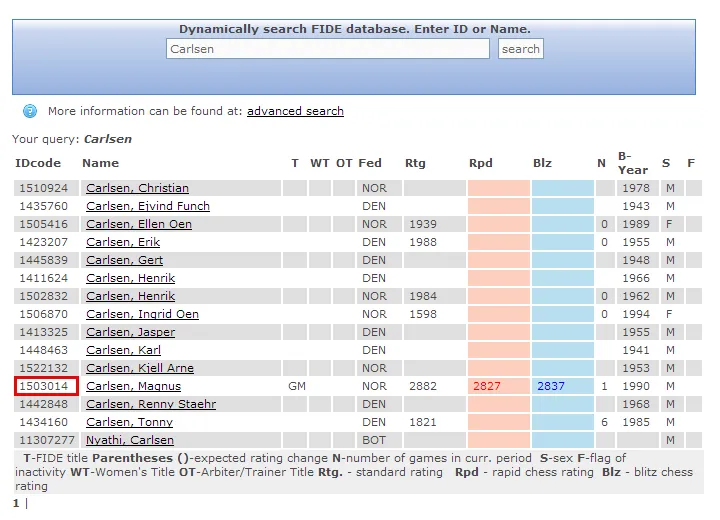Screen dimensions: 720x520
Task: Click the search button
Action: click(521, 49)
